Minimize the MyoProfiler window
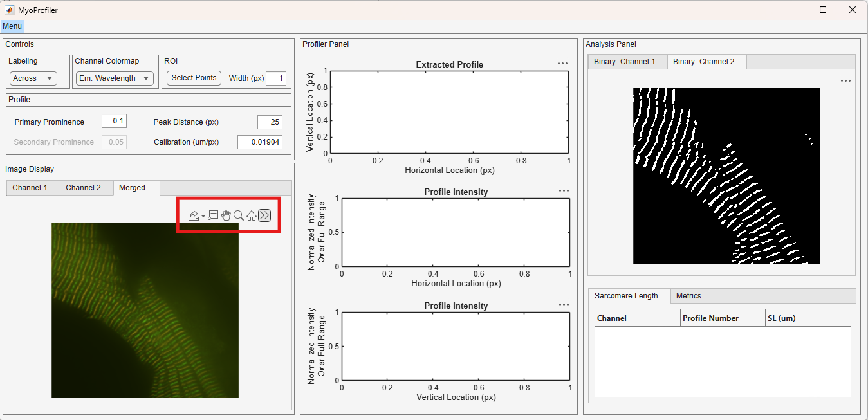 click(x=793, y=10)
